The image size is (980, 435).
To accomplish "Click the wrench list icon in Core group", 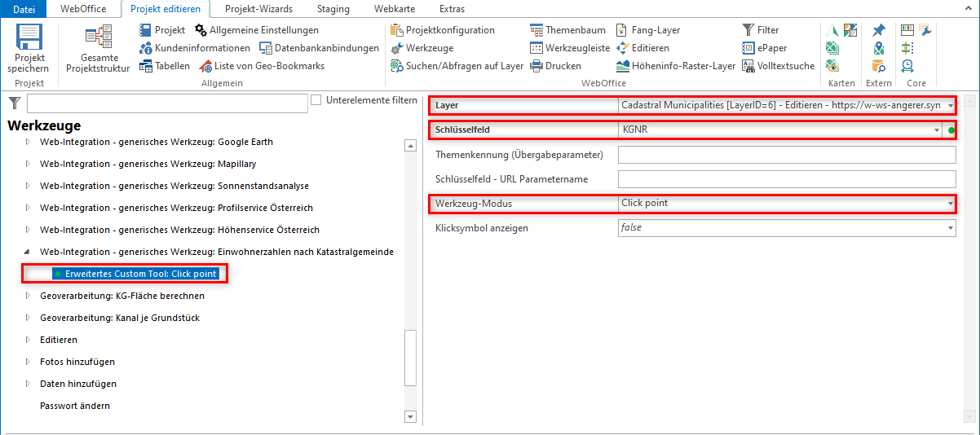I will pyautogui.click(x=925, y=30).
